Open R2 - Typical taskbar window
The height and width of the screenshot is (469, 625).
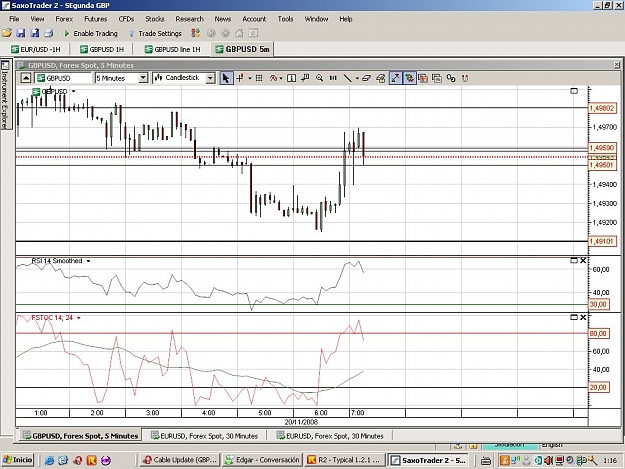(344, 460)
